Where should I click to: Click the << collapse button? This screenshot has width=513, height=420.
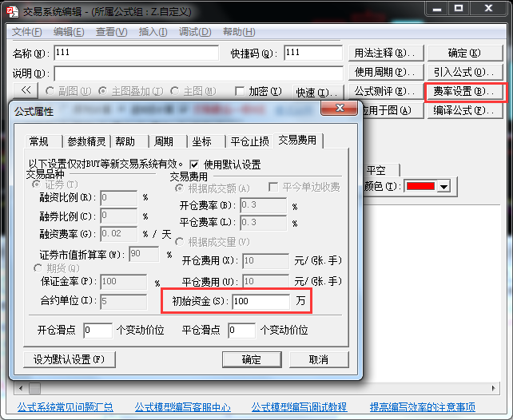[x=26, y=90]
